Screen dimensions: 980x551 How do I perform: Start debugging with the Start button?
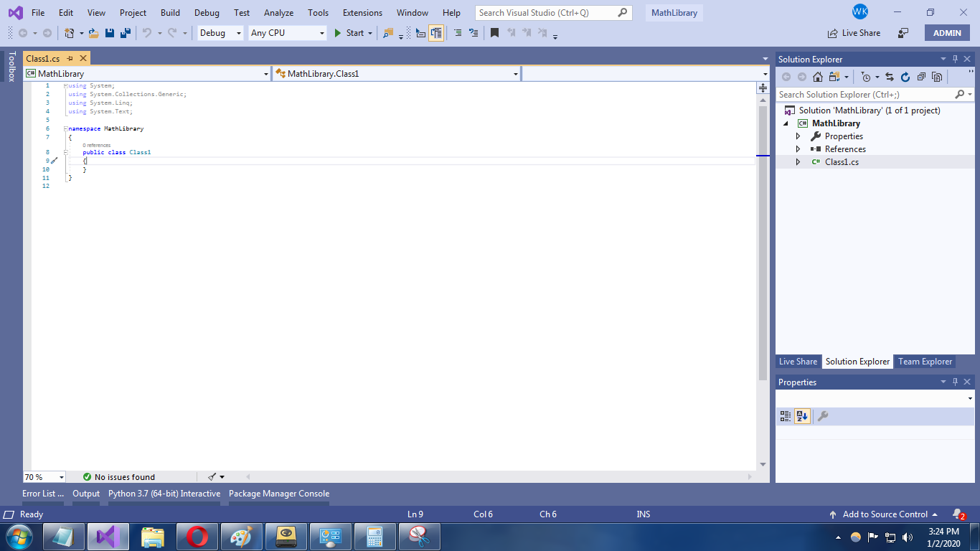coord(349,33)
